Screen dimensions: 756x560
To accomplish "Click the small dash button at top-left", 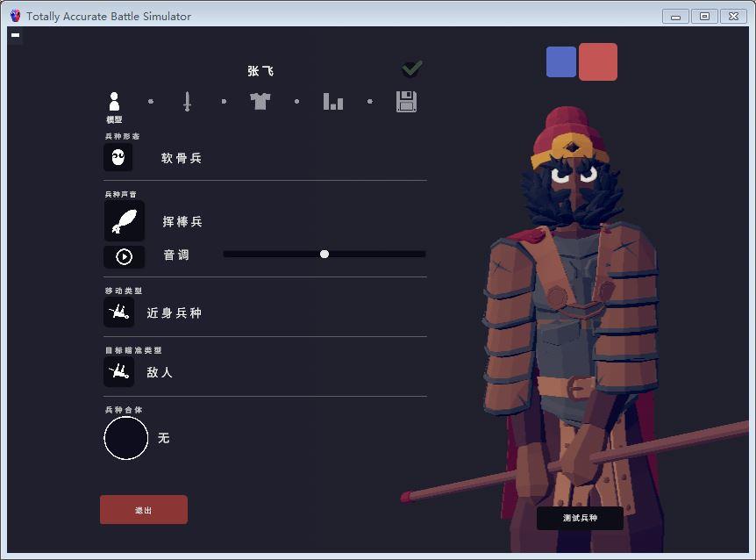I will tap(16, 35).
